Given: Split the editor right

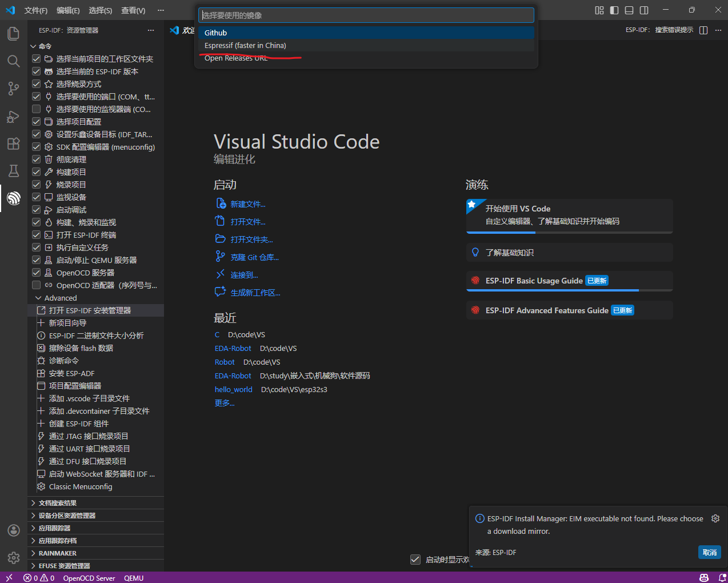Looking at the screenshot, I should tap(703, 30).
